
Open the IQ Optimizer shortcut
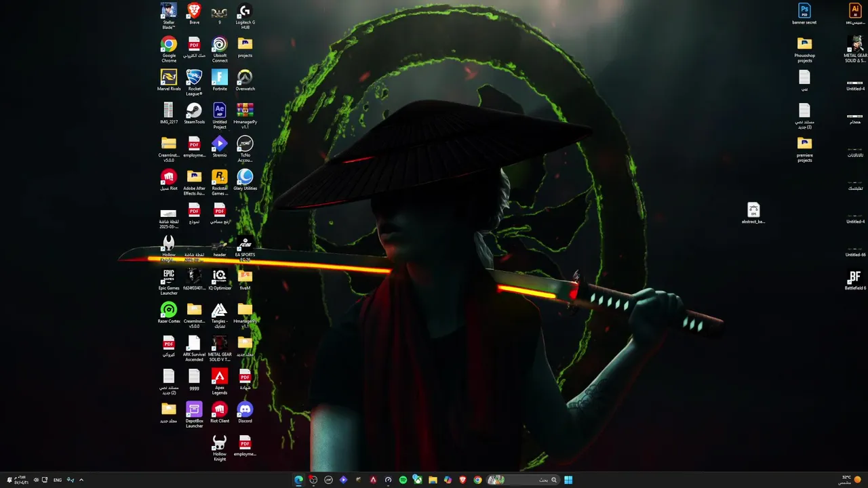pos(220,279)
